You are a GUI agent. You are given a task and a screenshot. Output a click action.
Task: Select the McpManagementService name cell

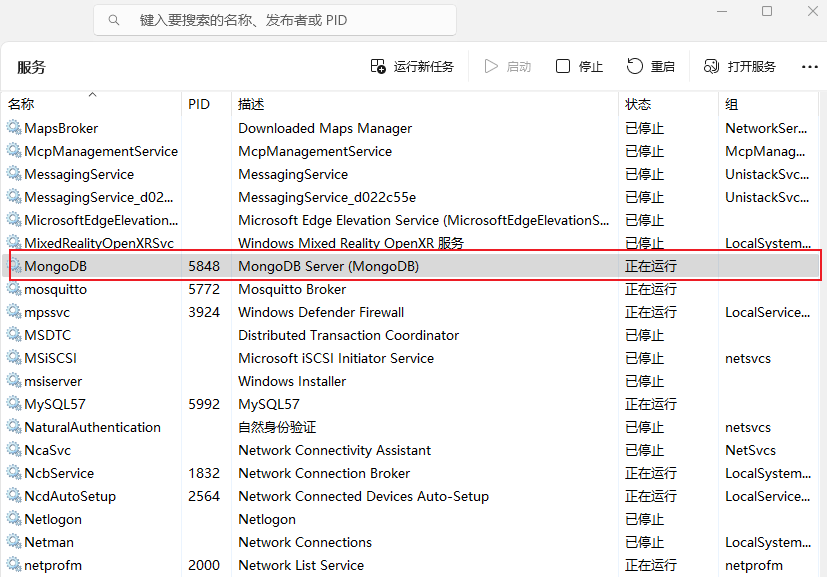click(x=101, y=151)
